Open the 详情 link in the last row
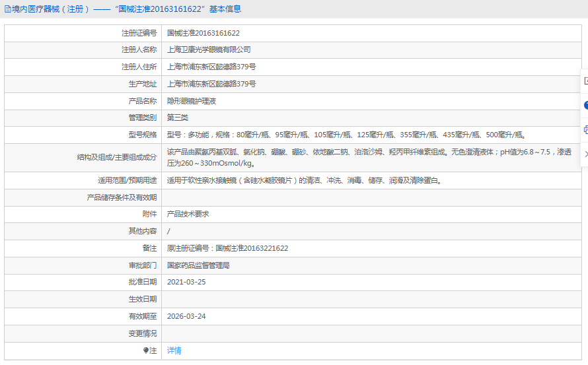This screenshot has width=588, height=365. coord(174,351)
